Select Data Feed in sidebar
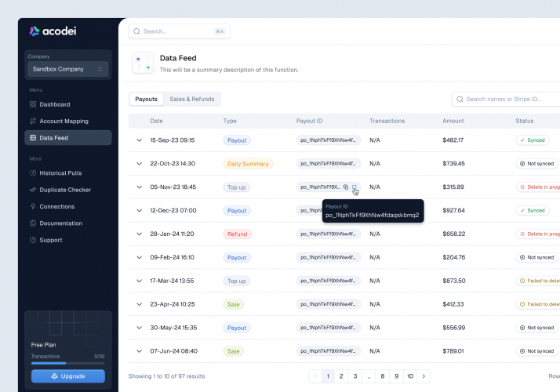The height and width of the screenshot is (392, 560). (x=68, y=138)
